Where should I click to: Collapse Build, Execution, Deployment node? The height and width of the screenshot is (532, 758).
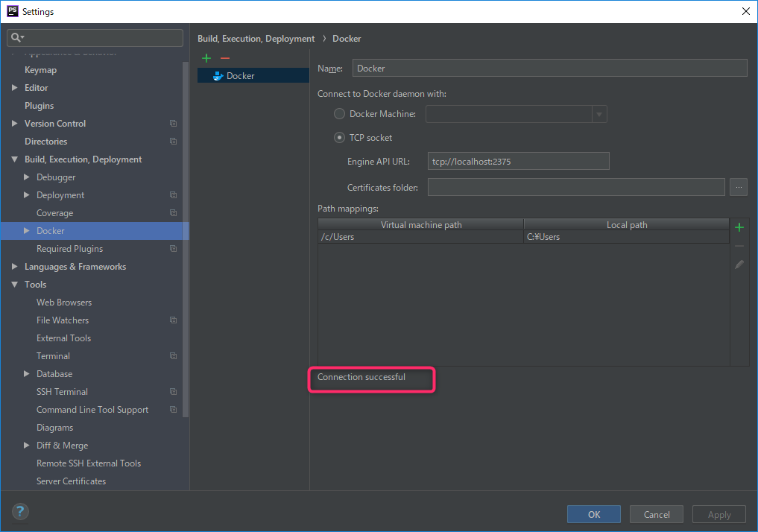point(14,159)
